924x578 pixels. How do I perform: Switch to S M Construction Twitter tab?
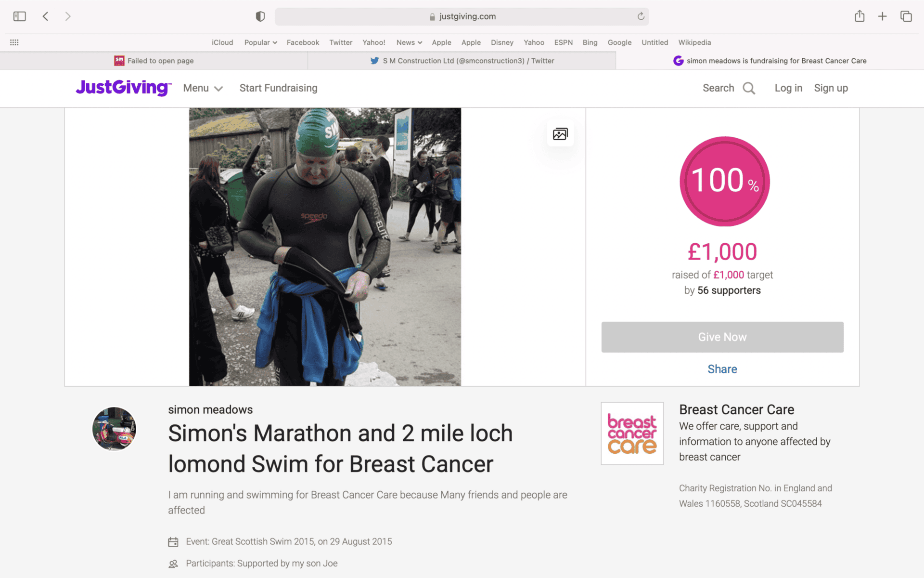tap(462, 61)
